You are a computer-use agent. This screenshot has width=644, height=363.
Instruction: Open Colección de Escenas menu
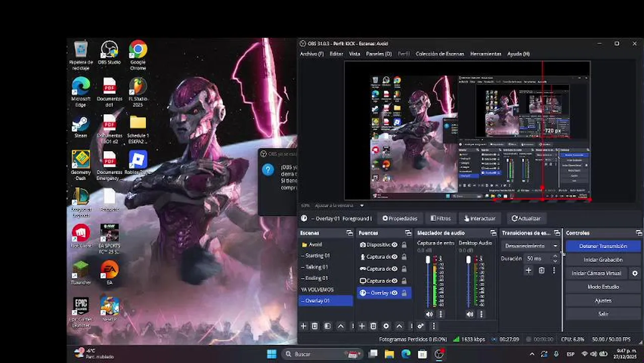tap(440, 54)
